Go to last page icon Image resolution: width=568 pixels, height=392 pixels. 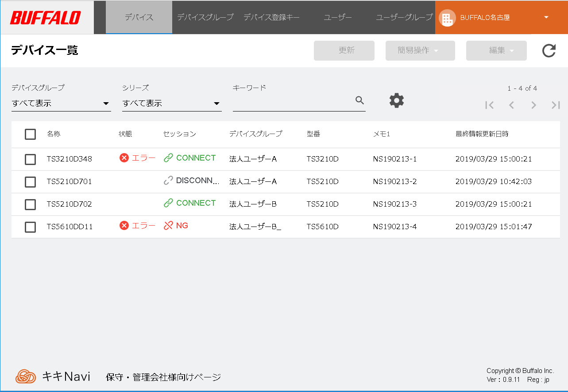(x=556, y=105)
